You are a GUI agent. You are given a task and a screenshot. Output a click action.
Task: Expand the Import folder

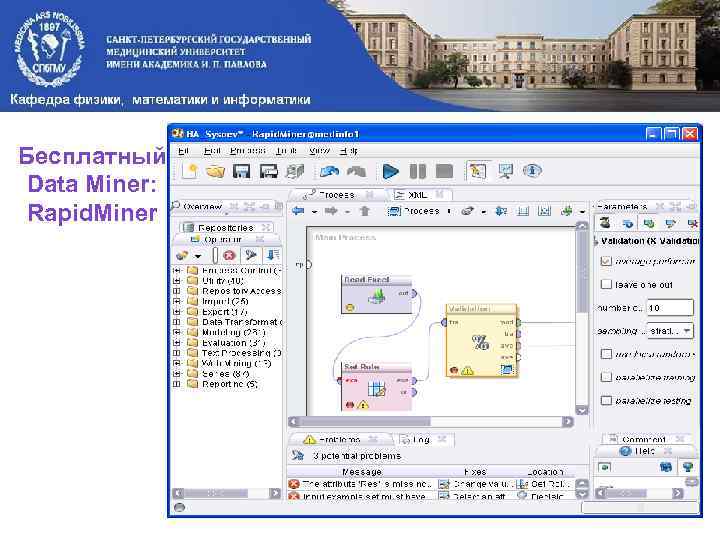(x=177, y=301)
